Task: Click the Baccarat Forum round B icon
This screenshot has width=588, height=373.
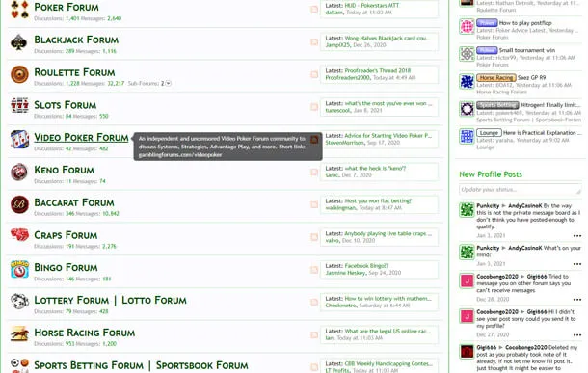Action: (19, 204)
